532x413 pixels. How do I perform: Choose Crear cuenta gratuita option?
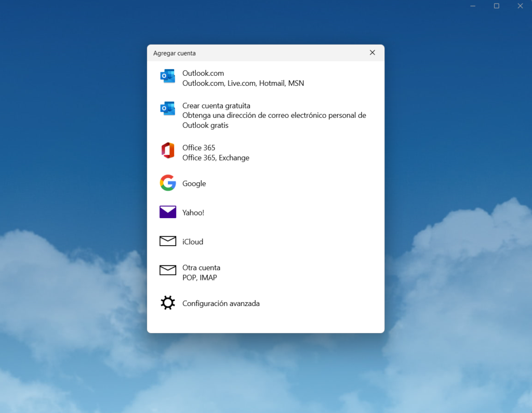(216, 105)
